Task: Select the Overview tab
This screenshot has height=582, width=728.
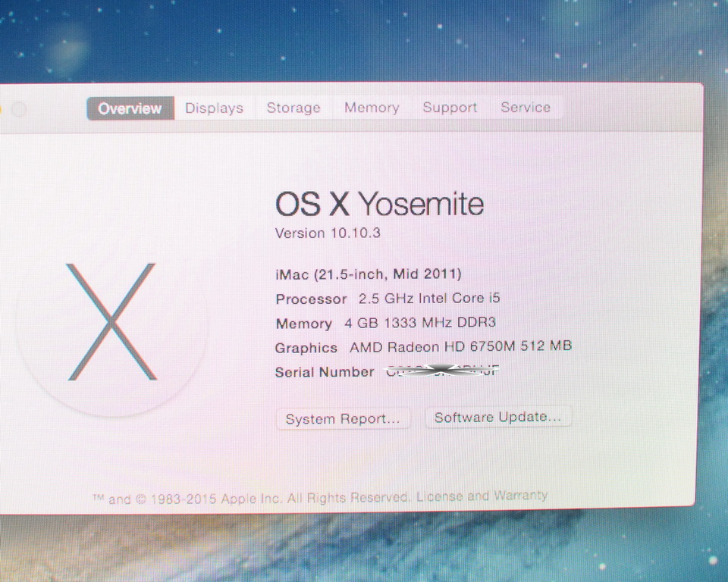Action: [130, 108]
